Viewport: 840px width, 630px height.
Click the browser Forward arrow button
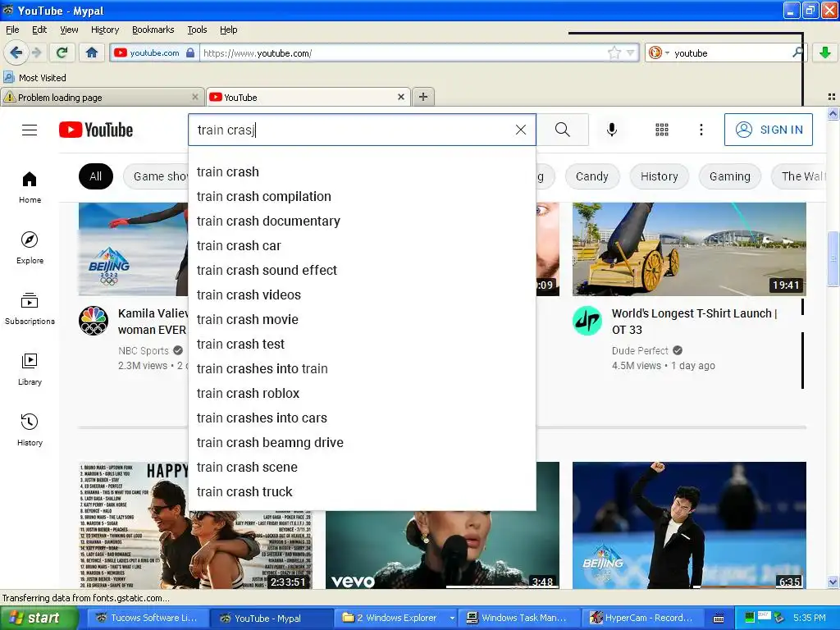[x=36, y=52]
